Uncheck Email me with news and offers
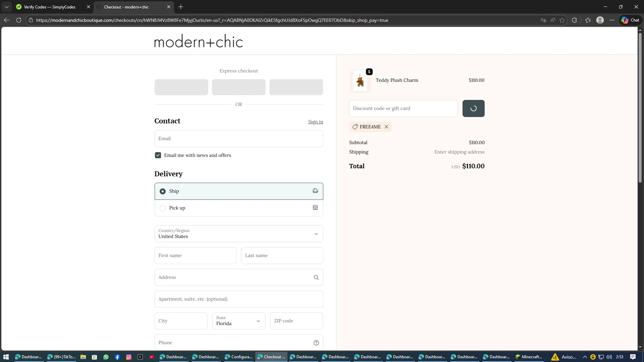This screenshot has width=644, height=362. [x=158, y=155]
